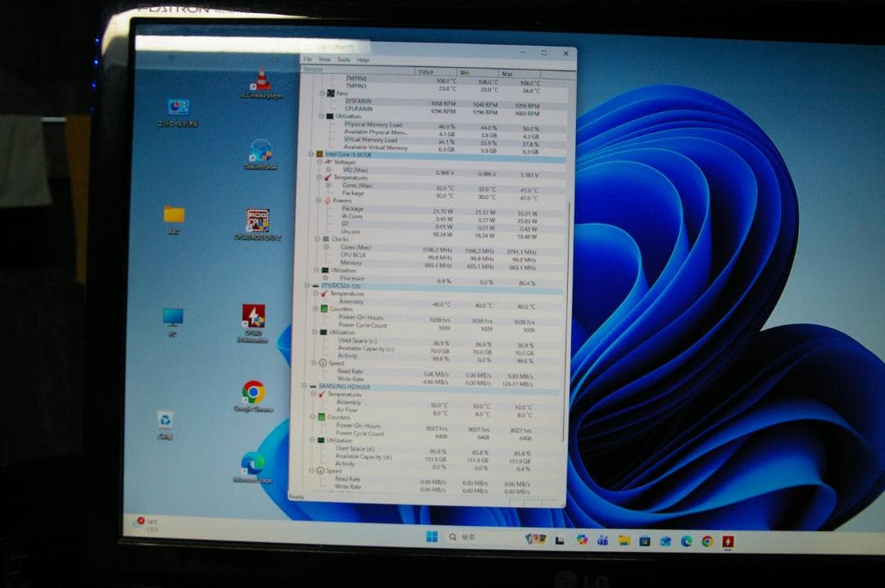Collapse Counters under 2710DCS23-120 drive
Viewport: 885px width, 588px height.
315,310
